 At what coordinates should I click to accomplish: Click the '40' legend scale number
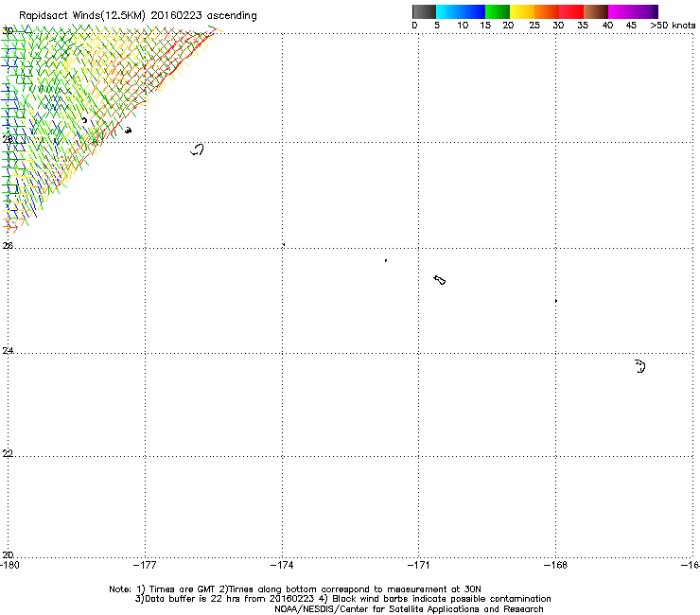click(607, 26)
